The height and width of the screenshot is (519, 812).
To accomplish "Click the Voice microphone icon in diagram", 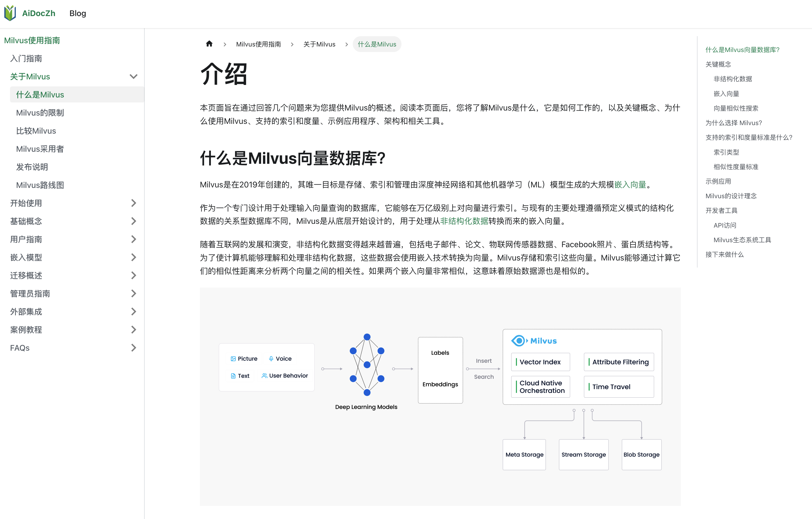I will tap(271, 359).
